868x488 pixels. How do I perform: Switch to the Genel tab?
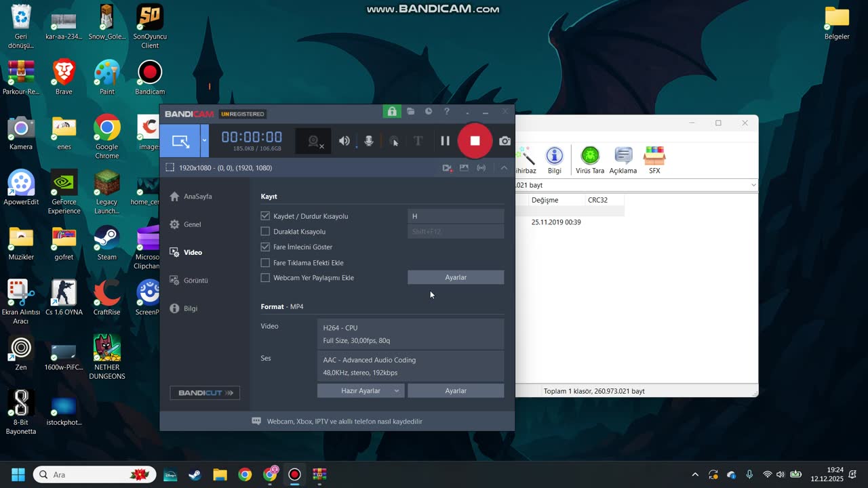[x=192, y=224]
